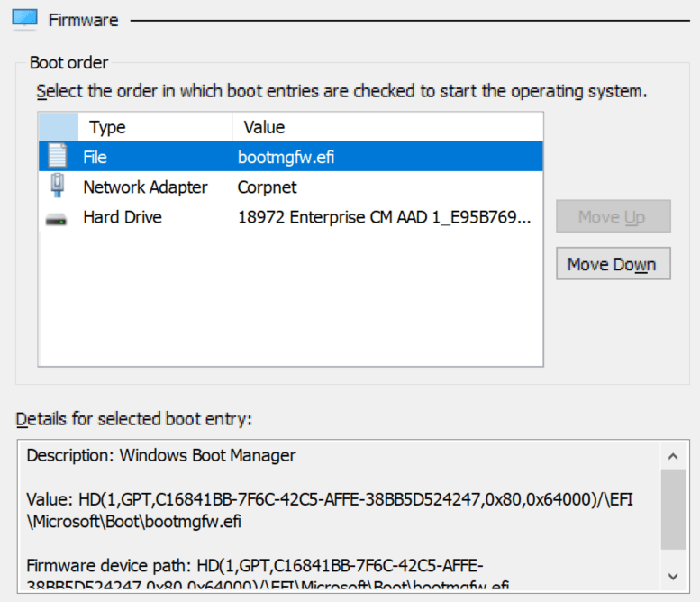Select the File bootmgfw.efi boot entry
Viewport: 700px width, 602px height.
tap(291, 156)
